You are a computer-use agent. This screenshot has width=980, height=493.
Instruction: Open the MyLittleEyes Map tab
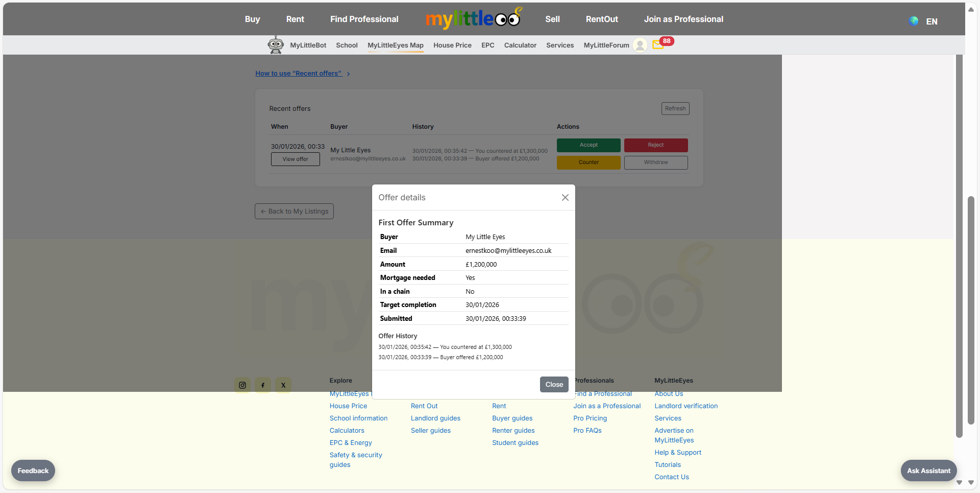pos(395,45)
